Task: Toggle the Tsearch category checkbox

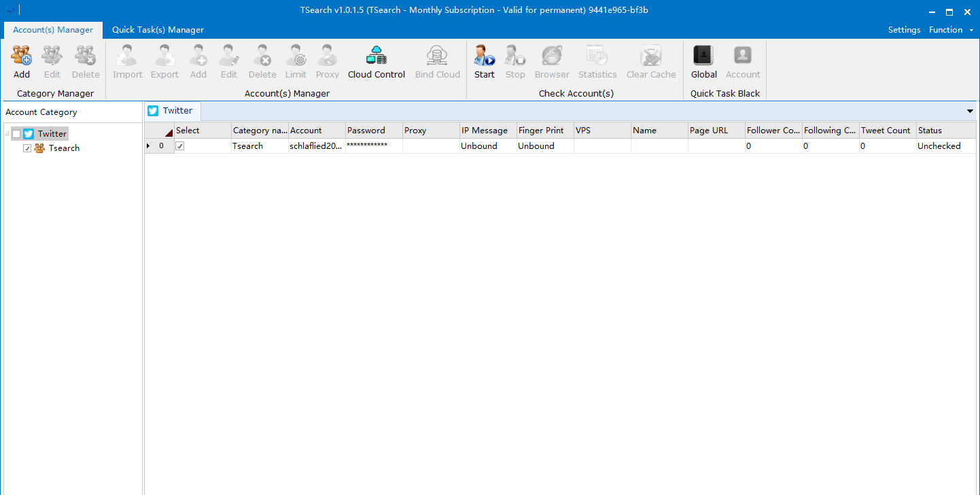Action: click(27, 148)
